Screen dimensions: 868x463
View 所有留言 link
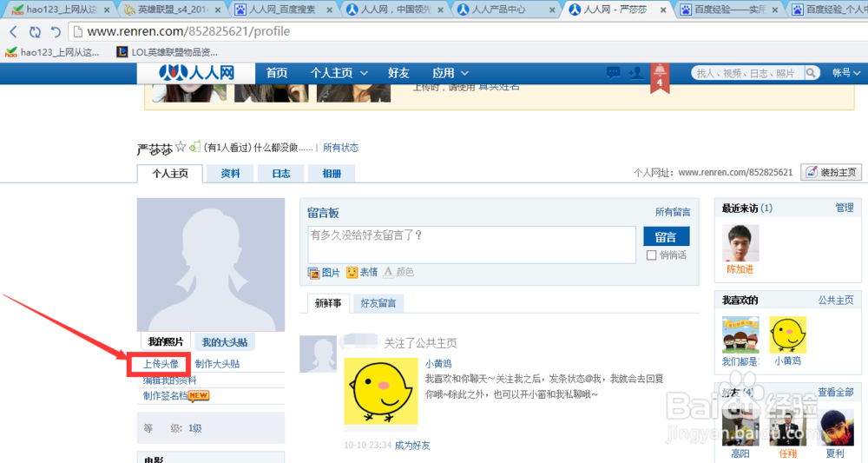[x=673, y=212]
